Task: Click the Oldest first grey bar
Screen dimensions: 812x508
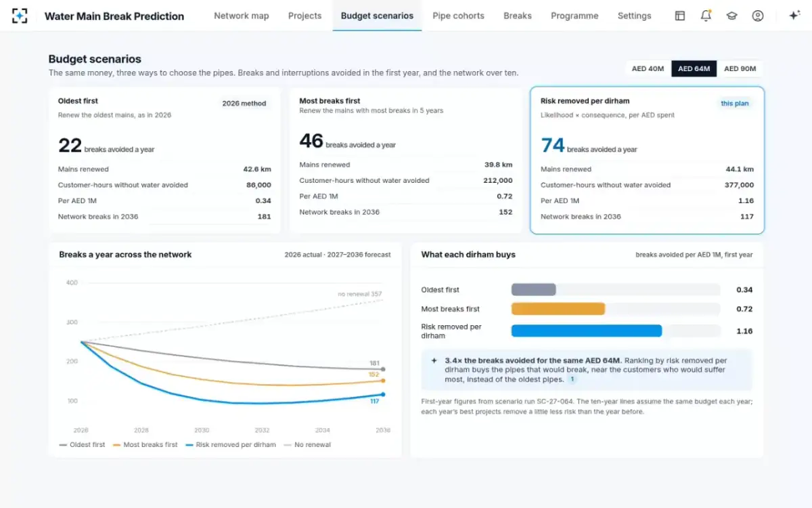Action: pos(534,290)
